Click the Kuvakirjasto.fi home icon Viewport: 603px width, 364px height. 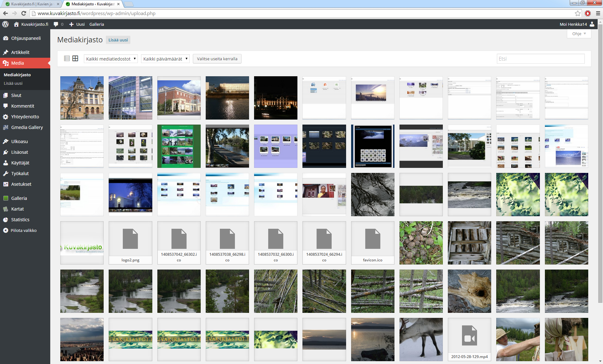(x=16, y=24)
